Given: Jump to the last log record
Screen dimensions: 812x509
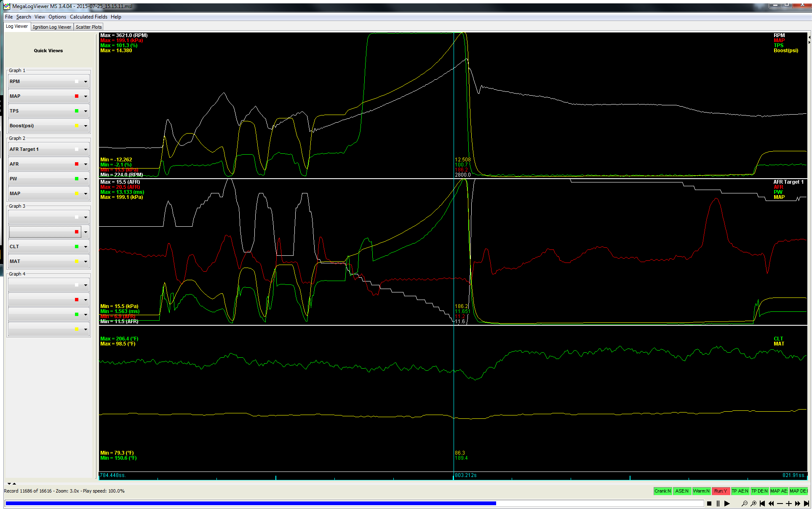Looking at the screenshot, I should (x=806, y=504).
